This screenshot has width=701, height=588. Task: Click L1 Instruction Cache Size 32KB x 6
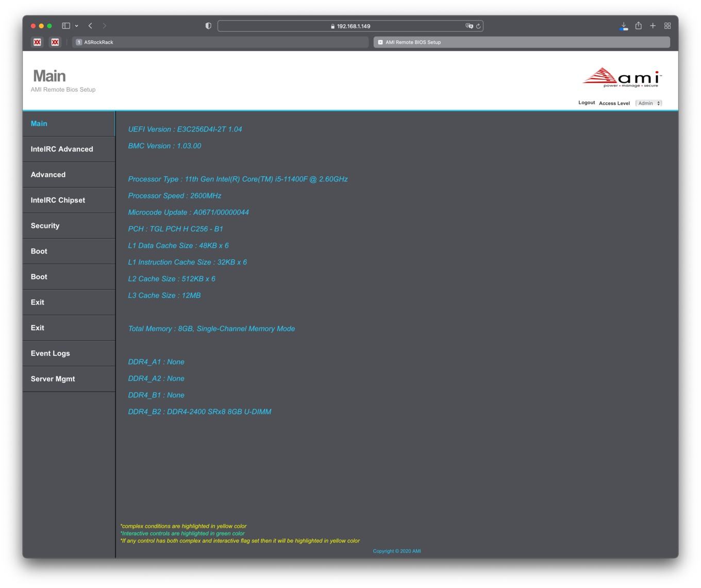pyautogui.click(x=187, y=262)
